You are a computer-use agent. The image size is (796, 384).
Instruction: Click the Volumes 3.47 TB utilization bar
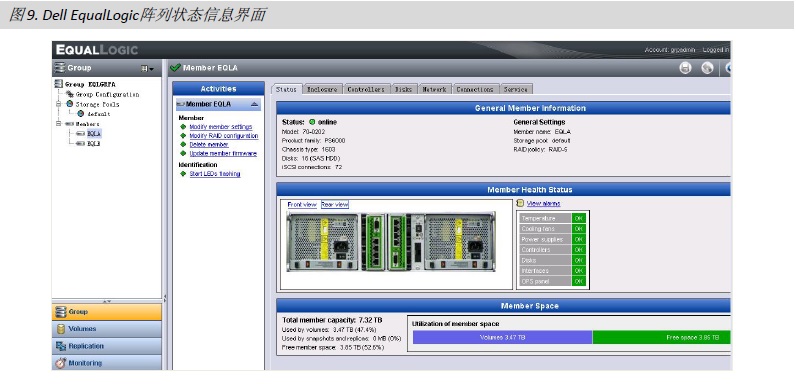tap(502, 337)
